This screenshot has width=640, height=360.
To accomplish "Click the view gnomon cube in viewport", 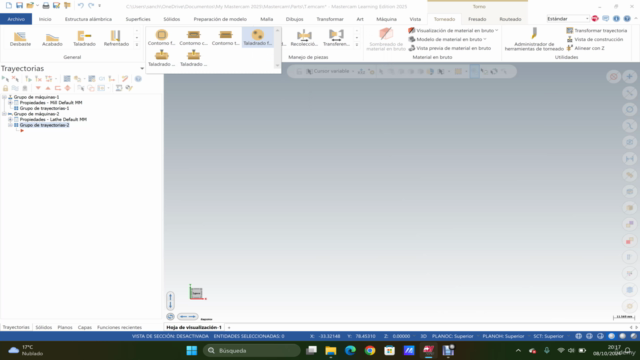I will (x=197, y=293).
